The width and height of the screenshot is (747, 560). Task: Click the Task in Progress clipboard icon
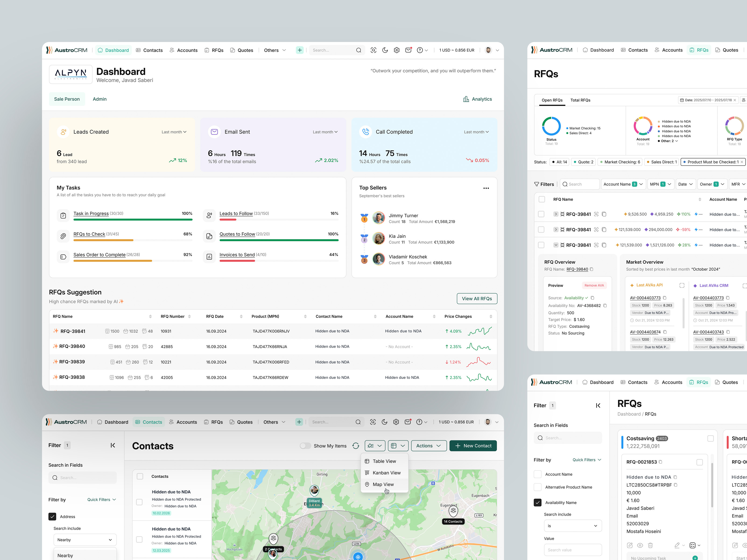click(x=63, y=215)
